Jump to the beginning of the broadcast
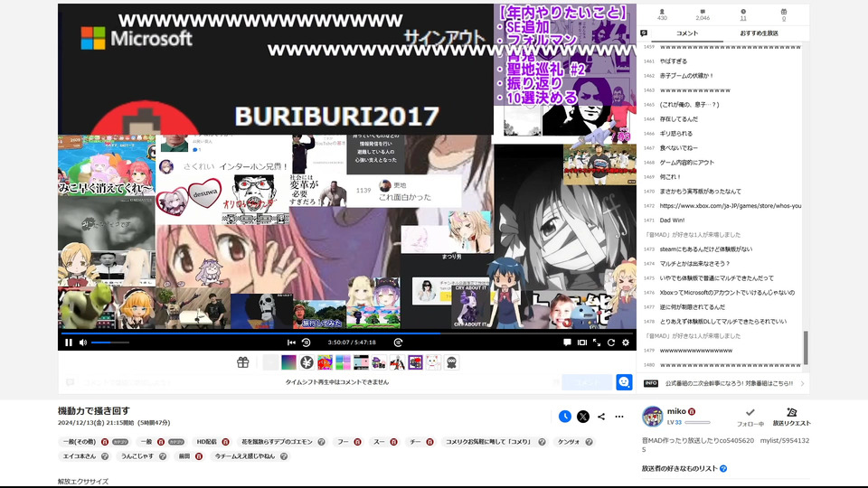The width and height of the screenshot is (868, 488). (291, 343)
